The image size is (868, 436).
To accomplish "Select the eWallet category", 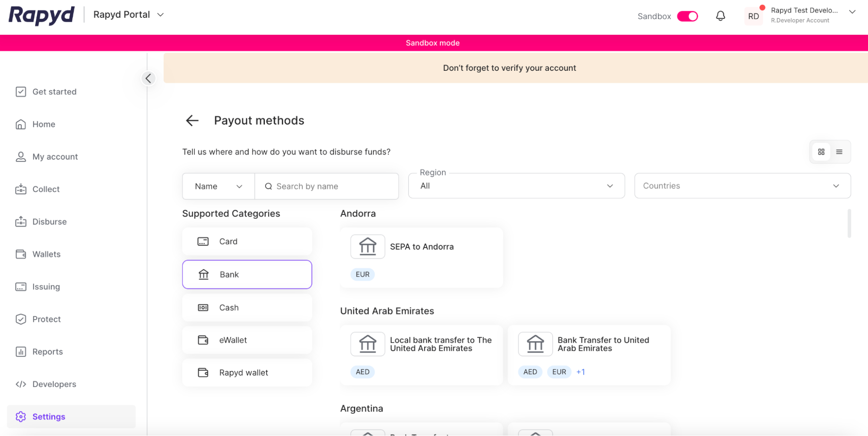I will tap(247, 340).
